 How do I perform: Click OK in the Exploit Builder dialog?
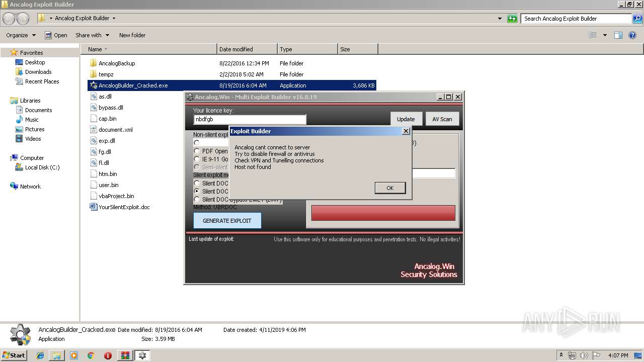coord(390,188)
